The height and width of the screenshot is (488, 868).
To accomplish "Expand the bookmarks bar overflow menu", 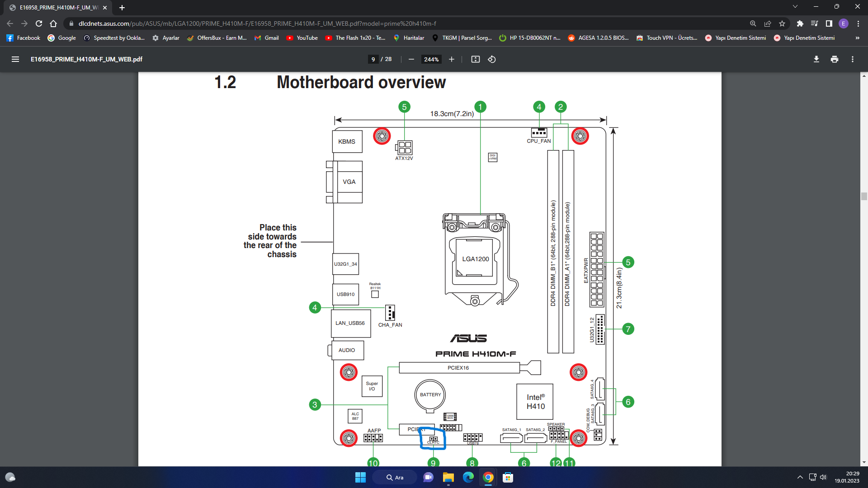I will (x=857, y=38).
